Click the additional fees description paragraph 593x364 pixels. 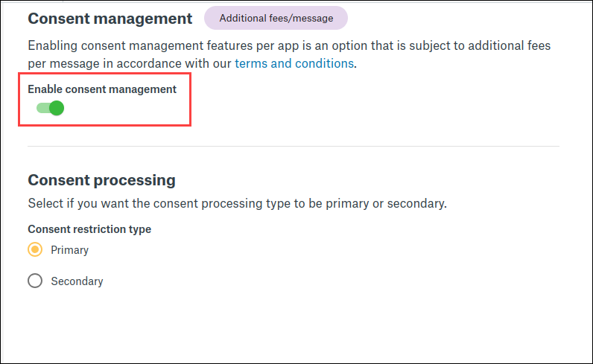289,46
